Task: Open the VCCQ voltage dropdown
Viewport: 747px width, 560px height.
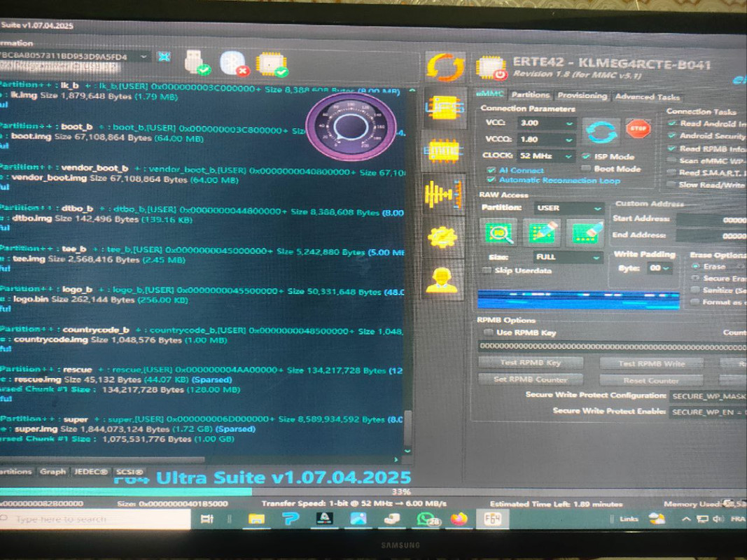Action: 547,139
